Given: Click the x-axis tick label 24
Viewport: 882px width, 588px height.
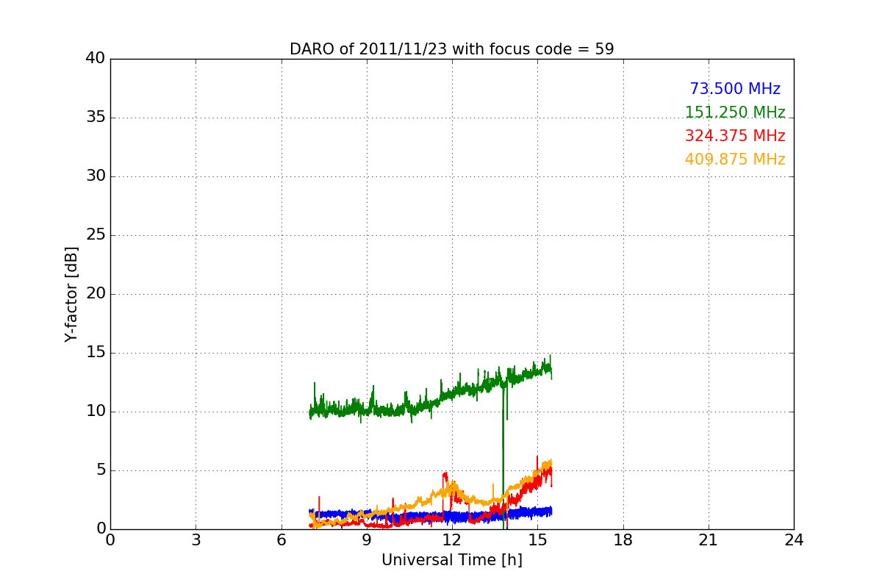Looking at the screenshot, I should click(794, 540).
